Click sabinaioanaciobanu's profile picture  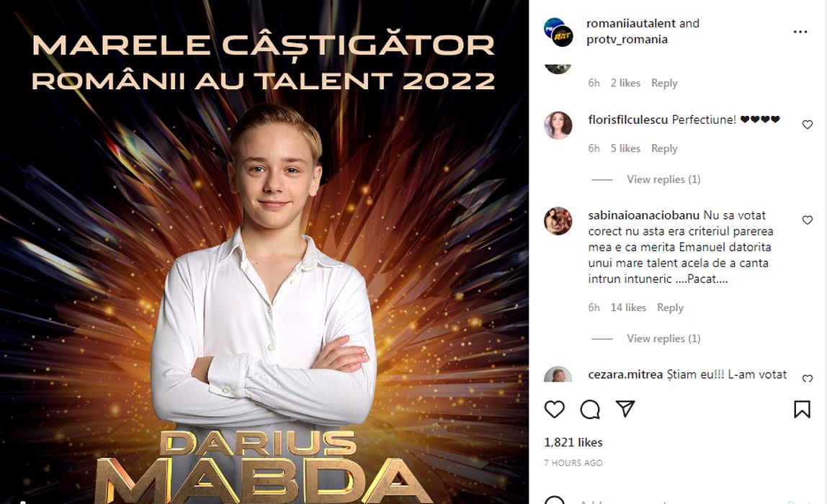coord(558,221)
